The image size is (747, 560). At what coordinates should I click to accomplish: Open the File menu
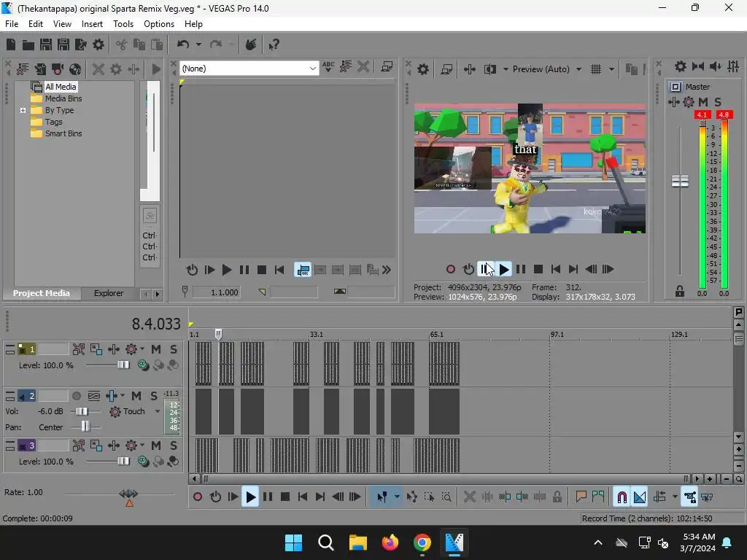point(12,24)
